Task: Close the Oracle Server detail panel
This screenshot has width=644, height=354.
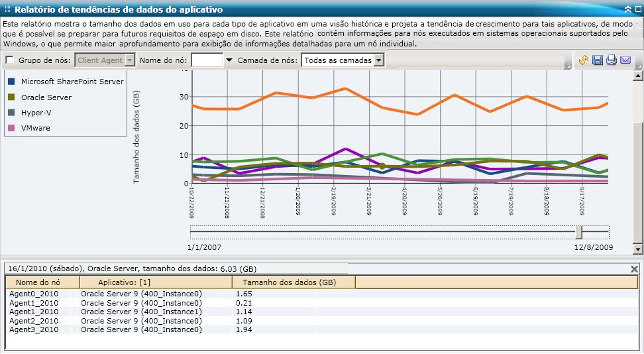Action: coord(634,269)
